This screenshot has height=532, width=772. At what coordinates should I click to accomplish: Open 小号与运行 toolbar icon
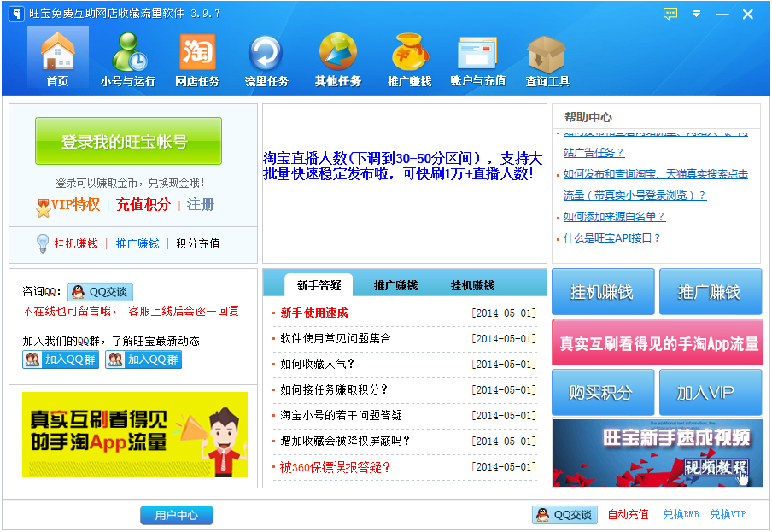tap(128, 53)
